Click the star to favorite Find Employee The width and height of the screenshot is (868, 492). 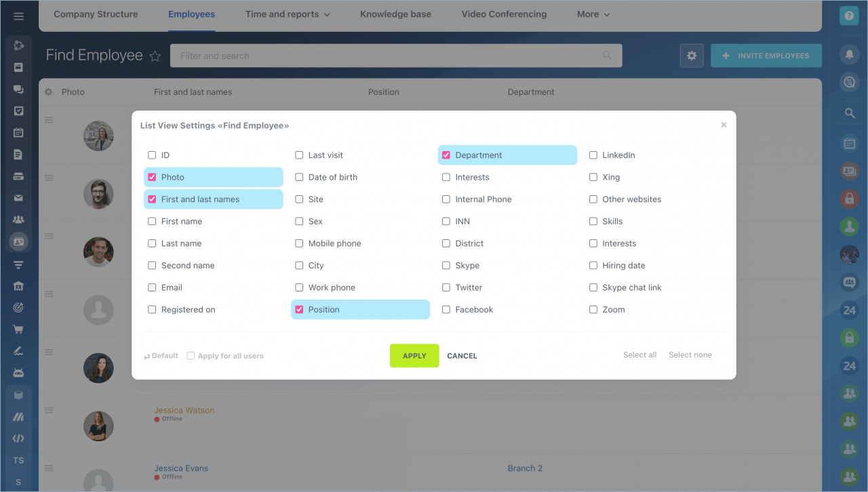pos(155,56)
